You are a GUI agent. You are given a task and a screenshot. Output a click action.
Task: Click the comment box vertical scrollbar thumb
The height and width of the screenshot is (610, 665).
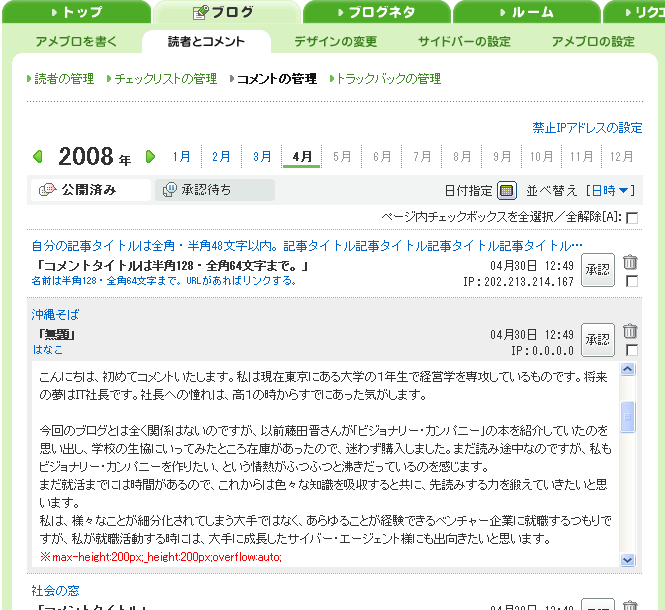tap(628, 417)
